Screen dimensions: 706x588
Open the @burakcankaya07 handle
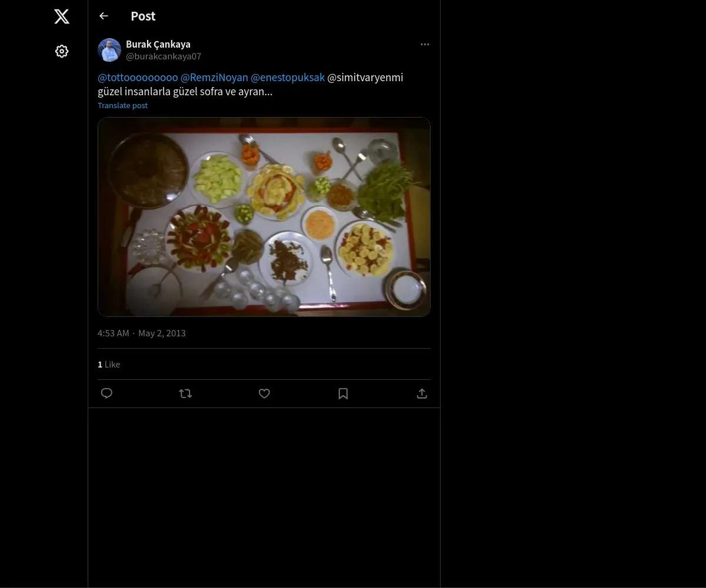pyautogui.click(x=164, y=56)
